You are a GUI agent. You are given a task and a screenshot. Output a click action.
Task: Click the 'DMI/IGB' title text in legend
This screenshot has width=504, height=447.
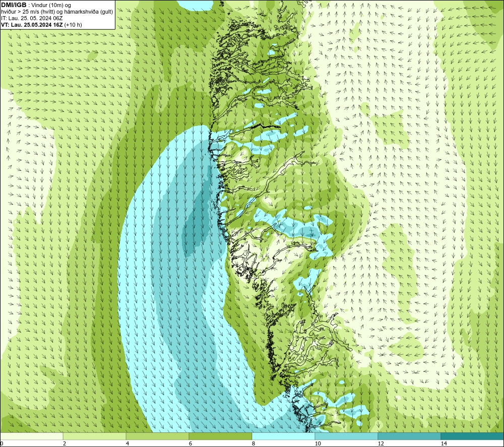click(14, 5)
